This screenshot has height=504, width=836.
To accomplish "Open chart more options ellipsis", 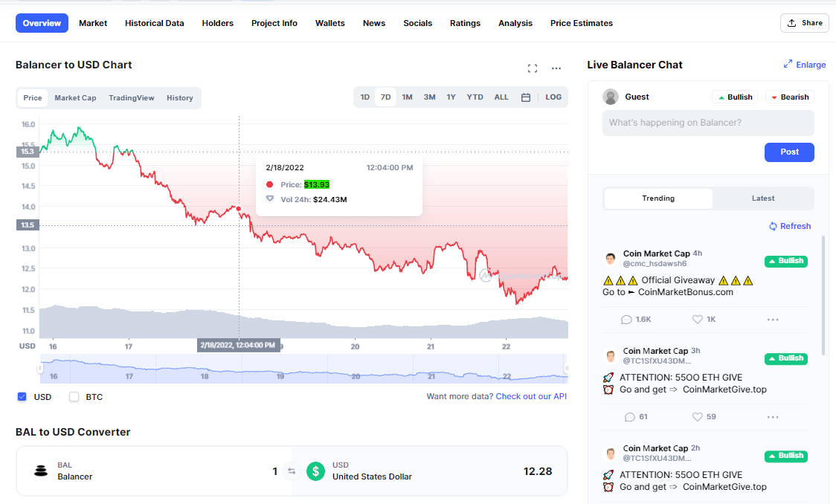I will (556, 68).
